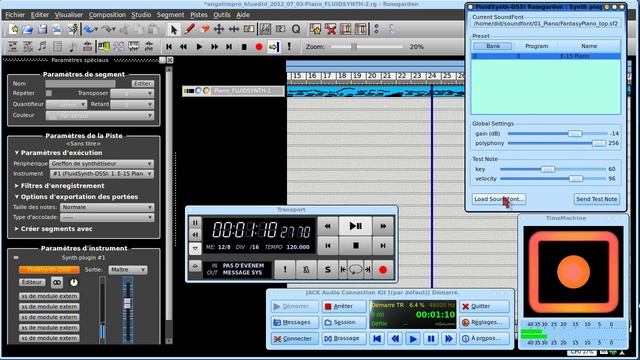Screen dimensions: 640x360
Task: Open the Segment menu
Action: [x=170, y=15]
